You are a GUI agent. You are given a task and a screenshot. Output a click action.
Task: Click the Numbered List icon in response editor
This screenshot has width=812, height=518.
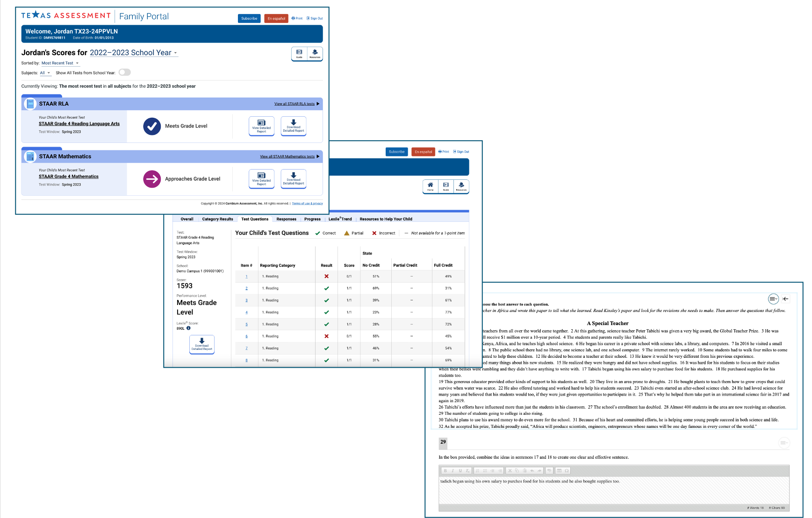coord(478,471)
